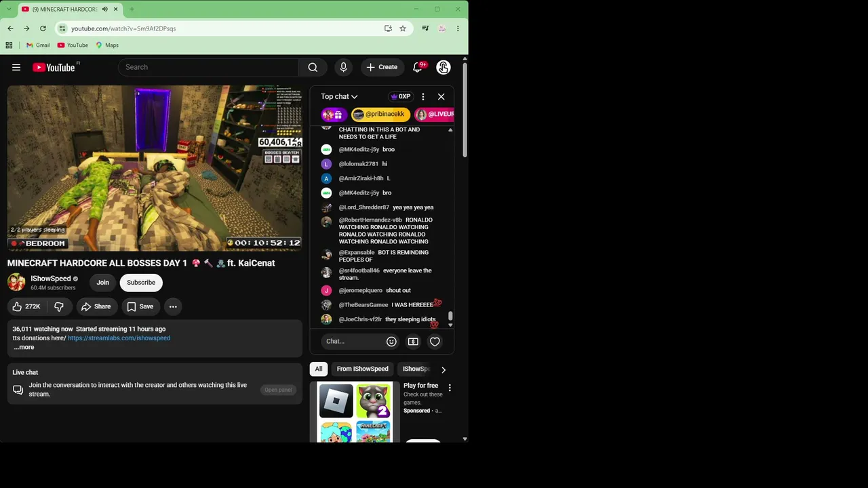Image resolution: width=868 pixels, height=488 pixels.
Task: Send a heart reaction in chat
Action: tap(435, 342)
